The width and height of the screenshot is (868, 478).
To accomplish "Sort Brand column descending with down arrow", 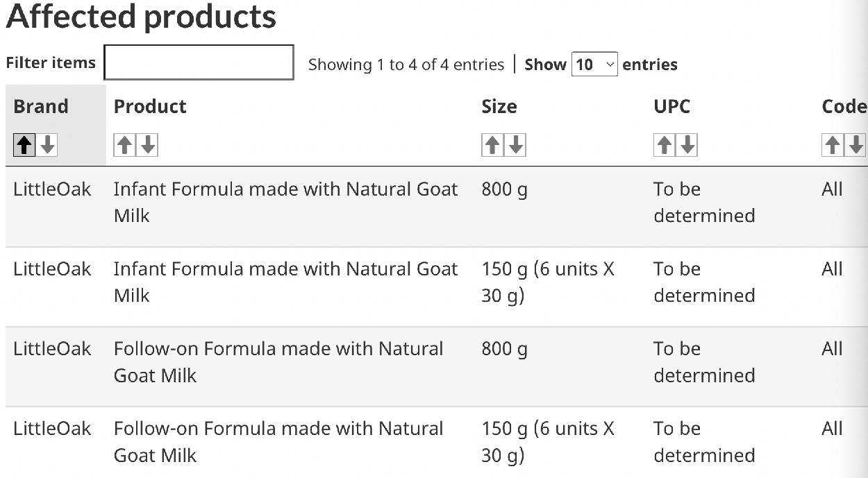I will (47, 145).
